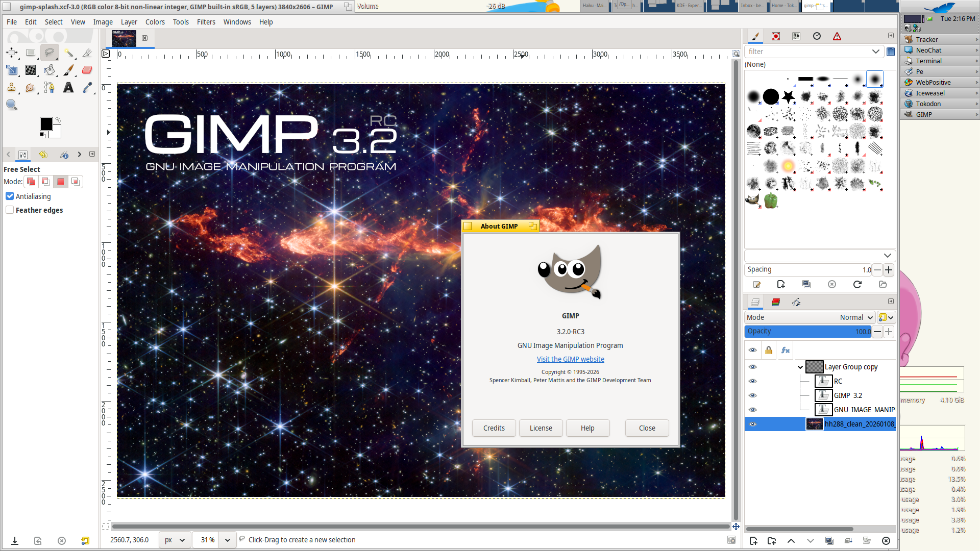Activate the Bucket Fill tool
Screen dimensions: 980x551
(50, 70)
